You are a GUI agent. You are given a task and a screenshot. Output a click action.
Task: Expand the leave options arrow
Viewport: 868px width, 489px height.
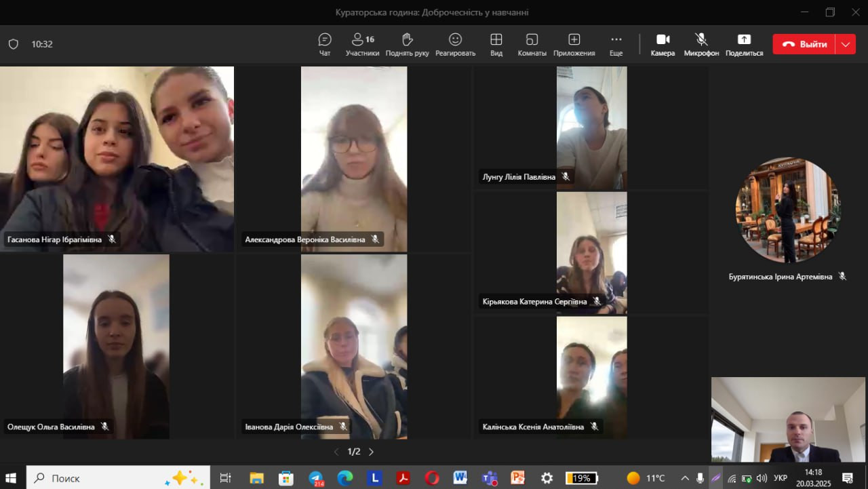click(846, 44)
